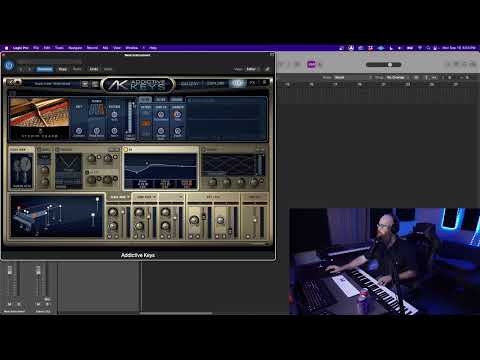Switch to the EDIT page
Screen dimensions: 480x360
237,83
